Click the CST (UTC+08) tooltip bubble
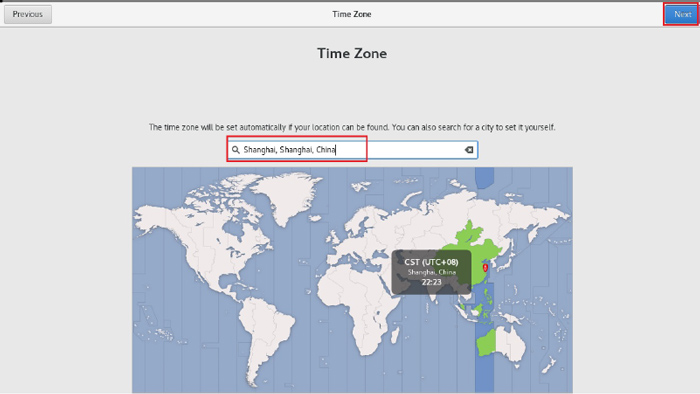Viewport: 700px width, 394px height. click(431, 272)
